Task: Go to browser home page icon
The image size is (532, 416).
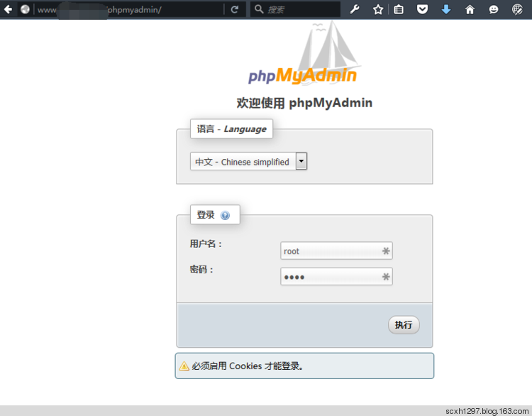Action: tap(470, 9)
